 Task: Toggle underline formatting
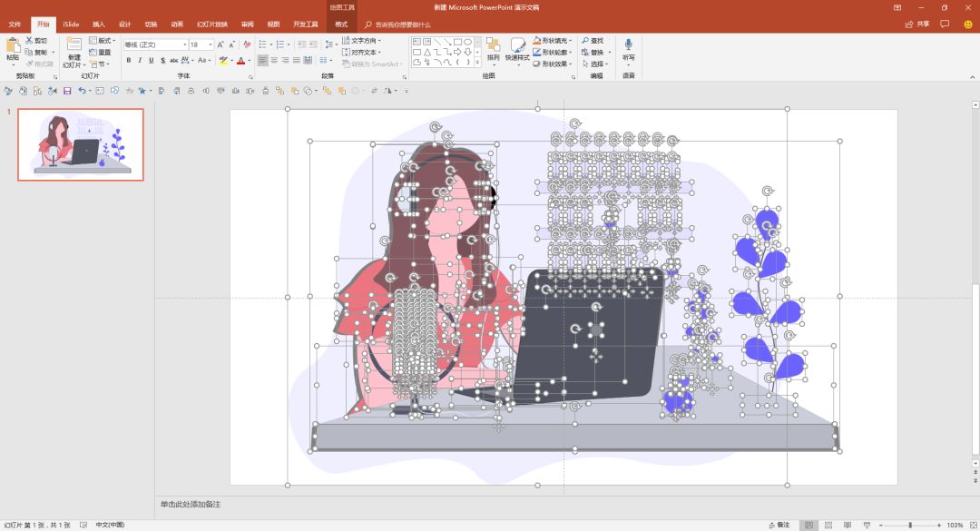(x=152, y=61)
